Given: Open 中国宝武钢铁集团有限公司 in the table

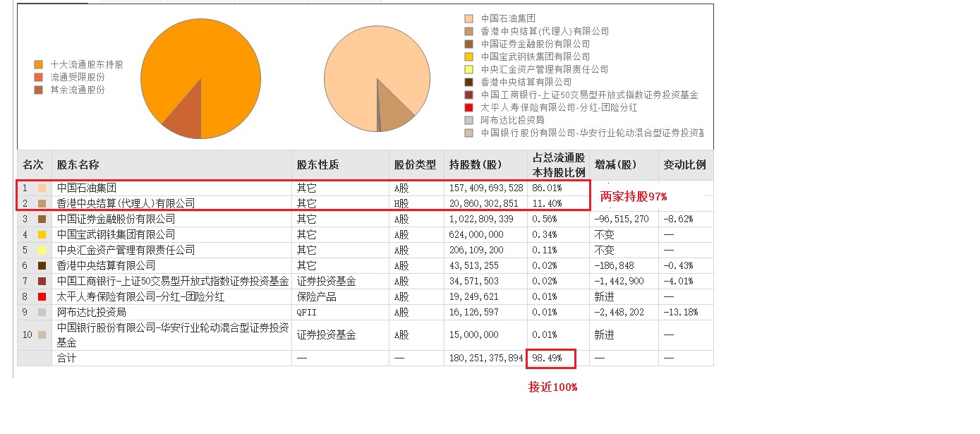Looking at the screenshot, I should tap(116, 234).
